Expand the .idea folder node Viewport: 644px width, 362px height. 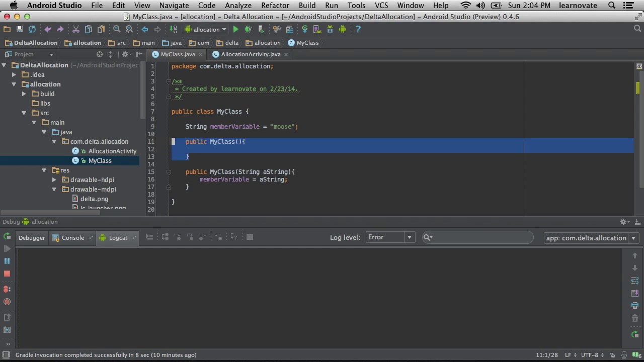14,75
